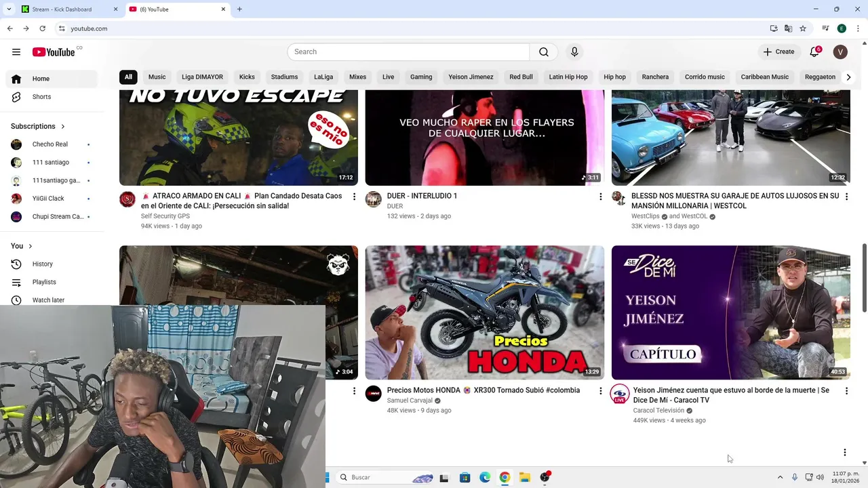The width and height of the screenshot is (868, 488).
Task: Show more filter chips with right arrow
Action: coord(848,77)
